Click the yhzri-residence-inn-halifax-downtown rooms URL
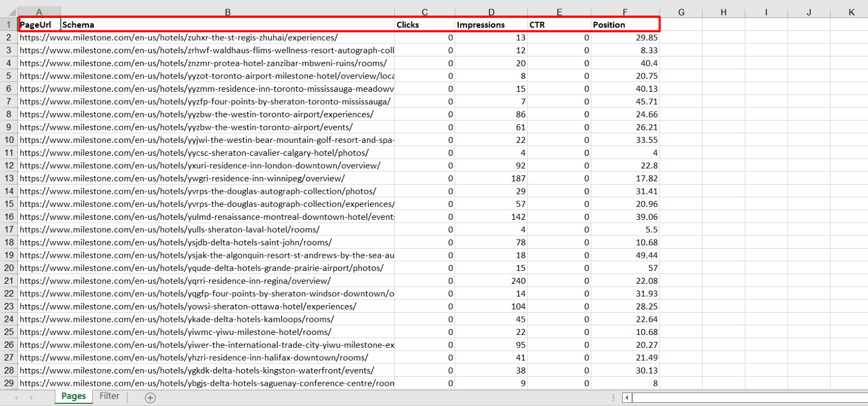The width and height of the screenshot is (868, 406). click(194, 358)
